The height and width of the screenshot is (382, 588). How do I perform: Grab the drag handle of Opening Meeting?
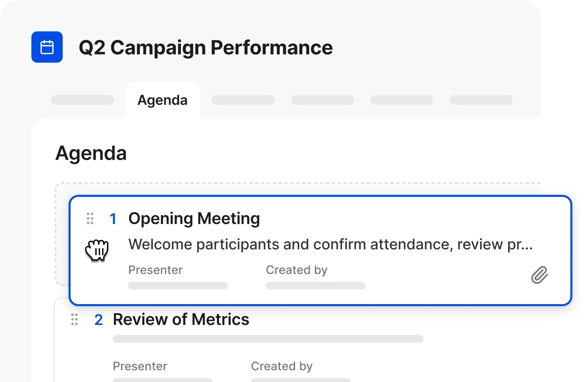[90, 218]
